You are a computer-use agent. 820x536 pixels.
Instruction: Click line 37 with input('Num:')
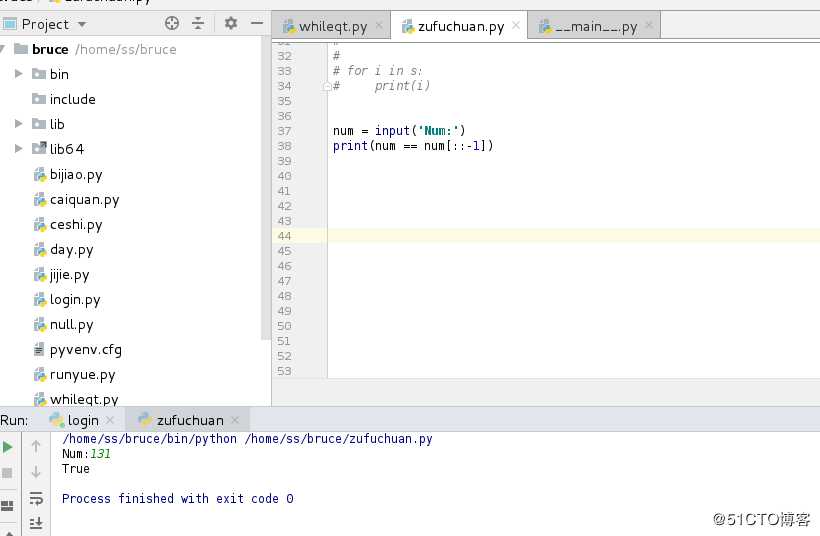click(x=399, y=131)
